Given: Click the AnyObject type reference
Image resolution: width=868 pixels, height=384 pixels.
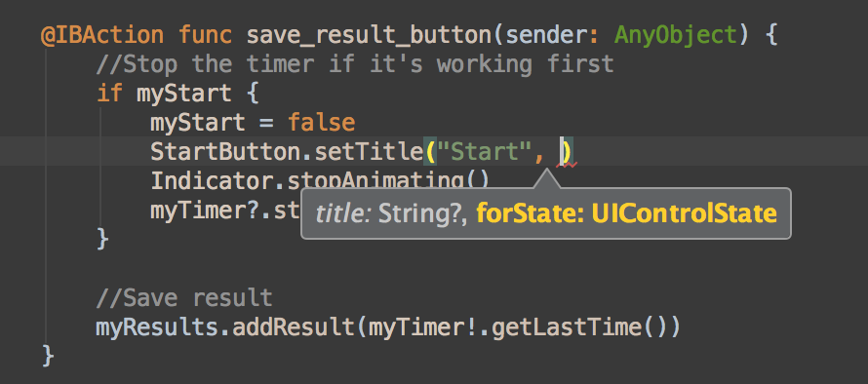Looking at the screenshot, I should pyautogui.click(x=677, y=35).
